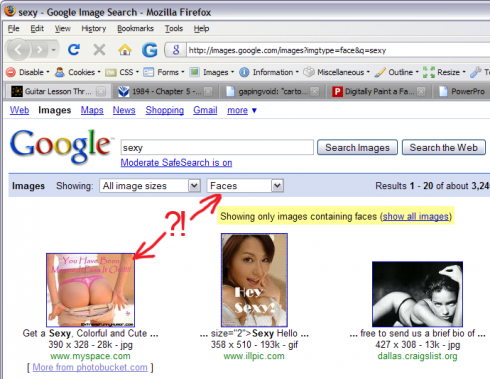Close the 1984 - Chapter 5 tab
The height and width of the screenshot is (379, 490).
208,91
